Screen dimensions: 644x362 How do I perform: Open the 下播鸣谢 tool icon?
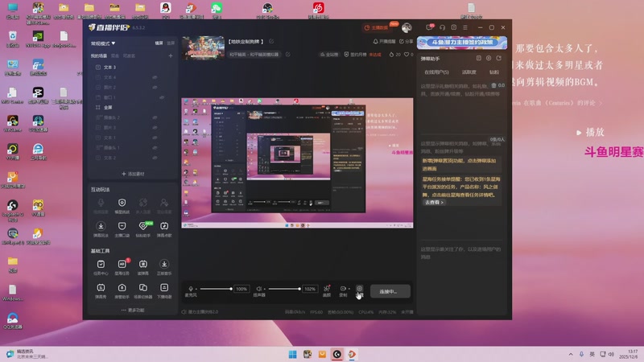click(164, 290)
